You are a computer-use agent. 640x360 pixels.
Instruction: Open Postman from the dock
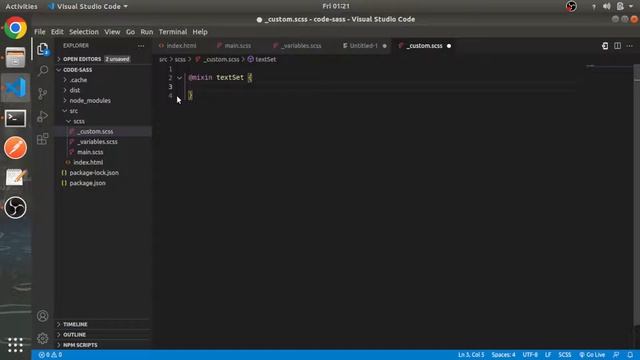coord(16,148)
